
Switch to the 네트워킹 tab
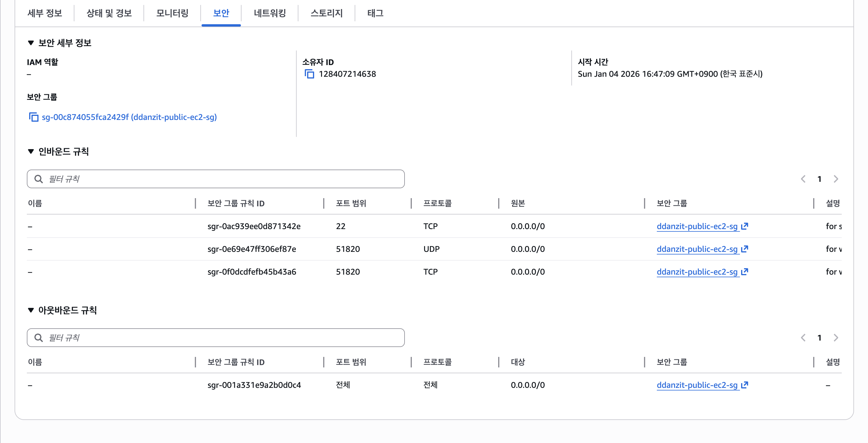(x=269, y=13)
